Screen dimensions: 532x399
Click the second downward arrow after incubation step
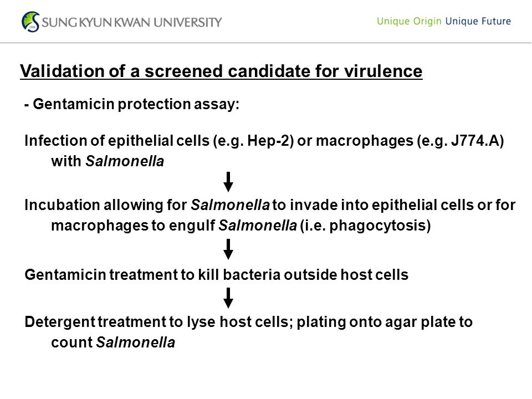228,249
